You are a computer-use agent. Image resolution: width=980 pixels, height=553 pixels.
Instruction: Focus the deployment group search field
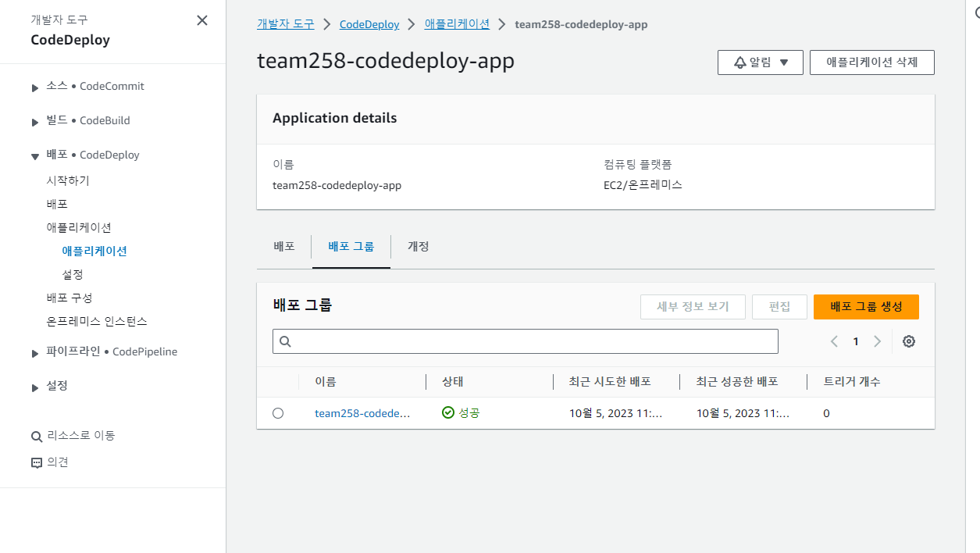(x=526, y=341)
